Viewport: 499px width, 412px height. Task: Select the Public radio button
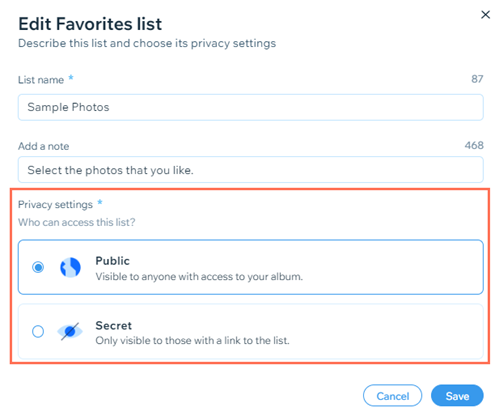click(38, 267)
